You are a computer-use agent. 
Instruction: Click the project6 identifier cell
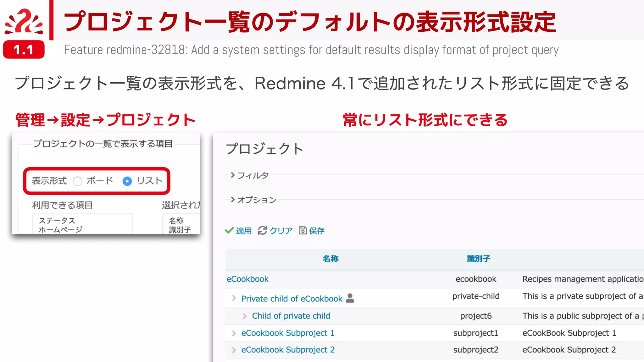pyautogui.click(x=476, y=316)
